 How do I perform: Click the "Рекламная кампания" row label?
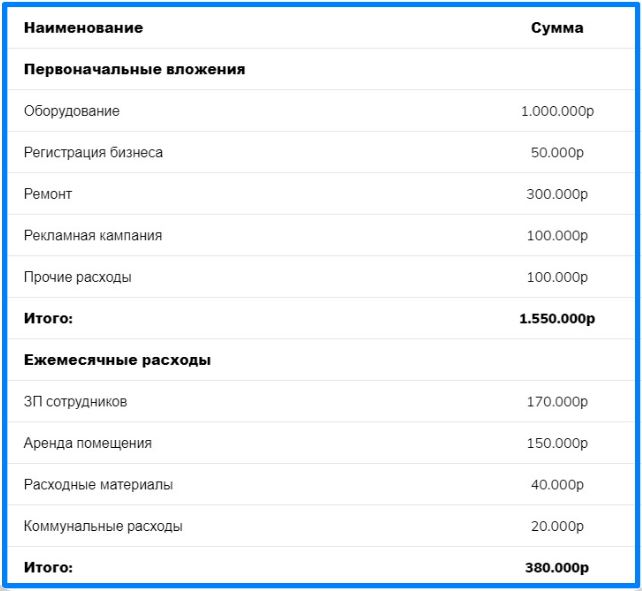pos(93,236)
